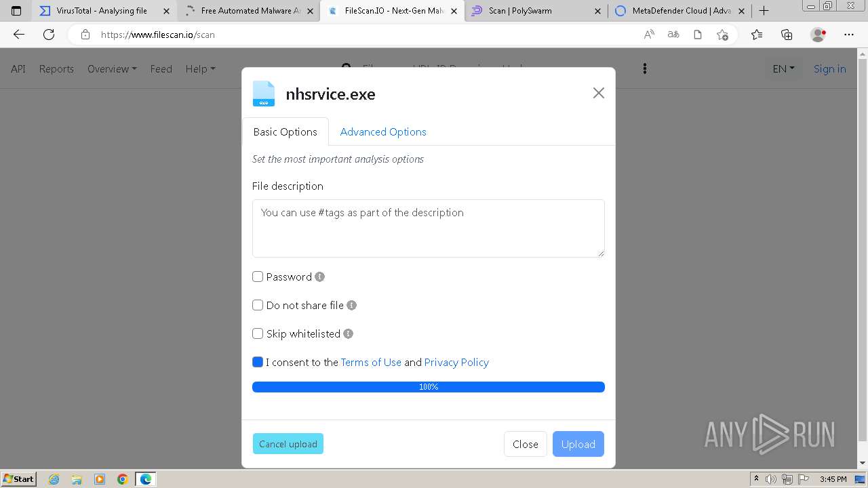This screenshot has height=488, width=868.
Task: Click the nhsrvice.exe file icon
Action: (264, 94)
